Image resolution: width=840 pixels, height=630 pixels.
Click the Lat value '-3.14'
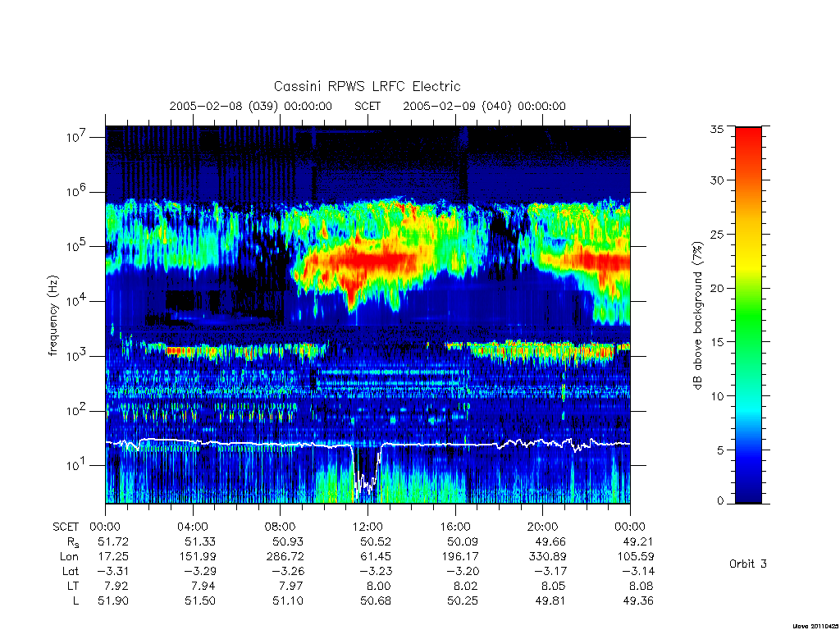(x=638, y=571)
